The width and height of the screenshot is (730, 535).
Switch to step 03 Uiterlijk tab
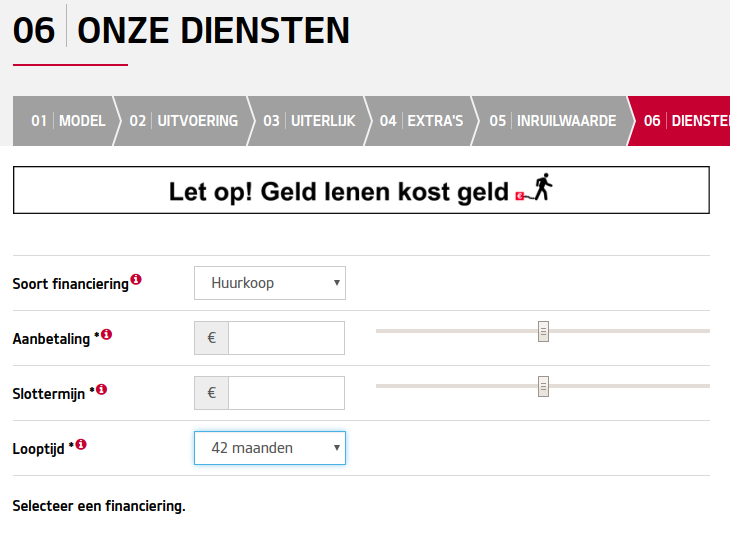[x=309, y=121]
